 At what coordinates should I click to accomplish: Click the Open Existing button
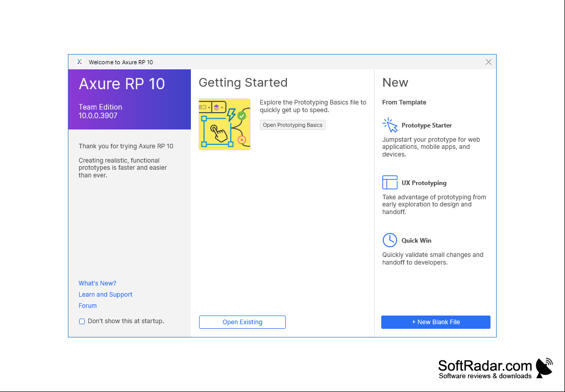pos(242,322)
